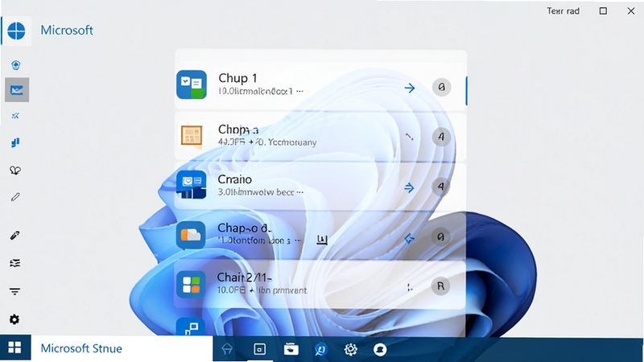The image size is (644, 362).
Task: Click the round badge on Chup 1 row
Action: (x=441, y=87)
